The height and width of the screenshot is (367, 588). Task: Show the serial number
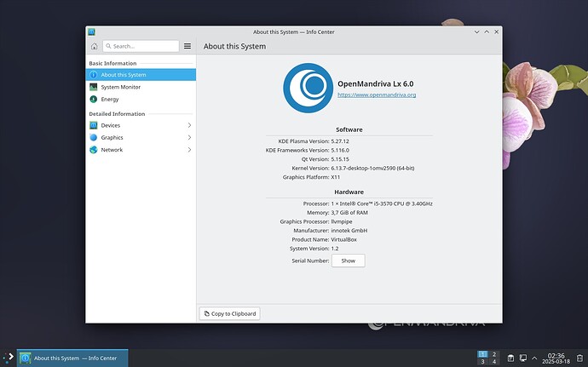348,261
